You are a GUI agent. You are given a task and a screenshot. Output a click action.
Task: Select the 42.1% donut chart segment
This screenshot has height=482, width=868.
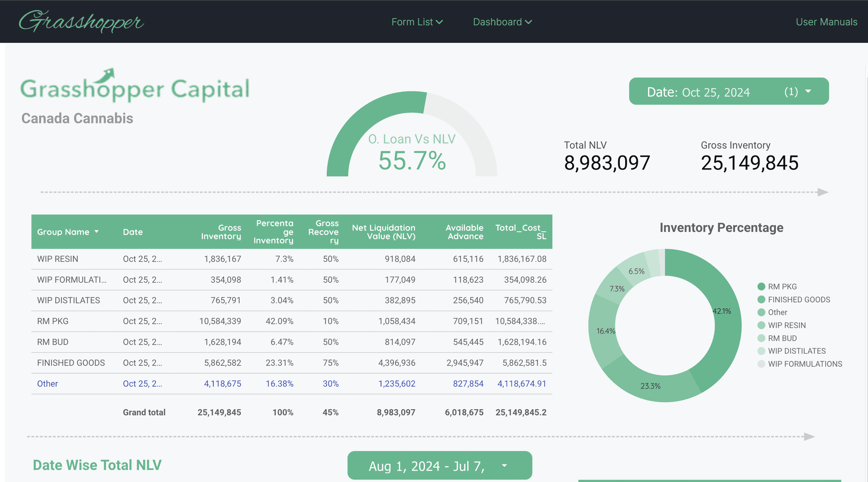[722, 311]
